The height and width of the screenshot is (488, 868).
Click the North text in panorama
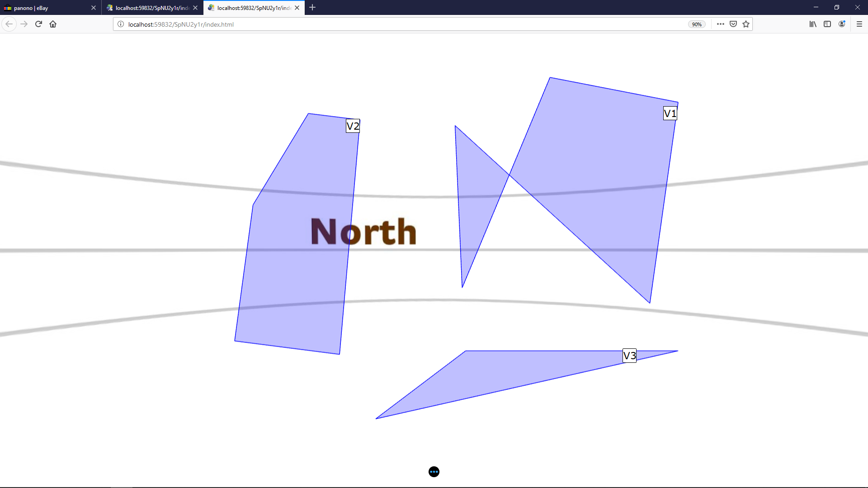point(363,232)
